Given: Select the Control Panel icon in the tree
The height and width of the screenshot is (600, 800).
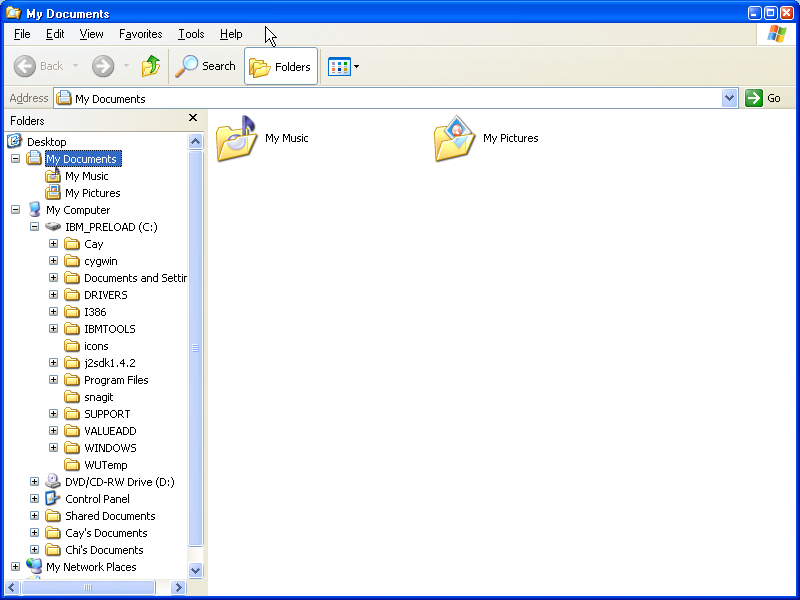Looking at the screenshot, I should point(53,498).
